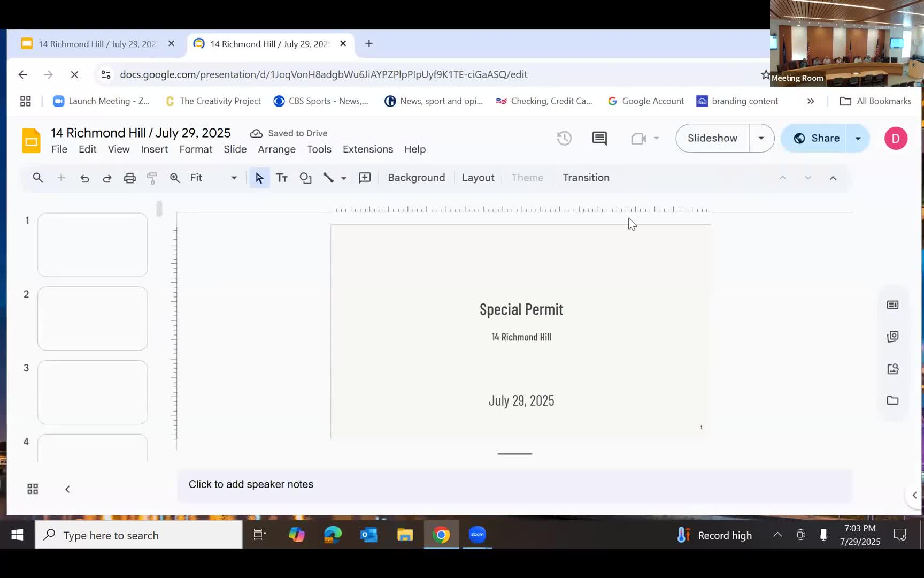Open Share options dropdown arrow

coord(858,138)
